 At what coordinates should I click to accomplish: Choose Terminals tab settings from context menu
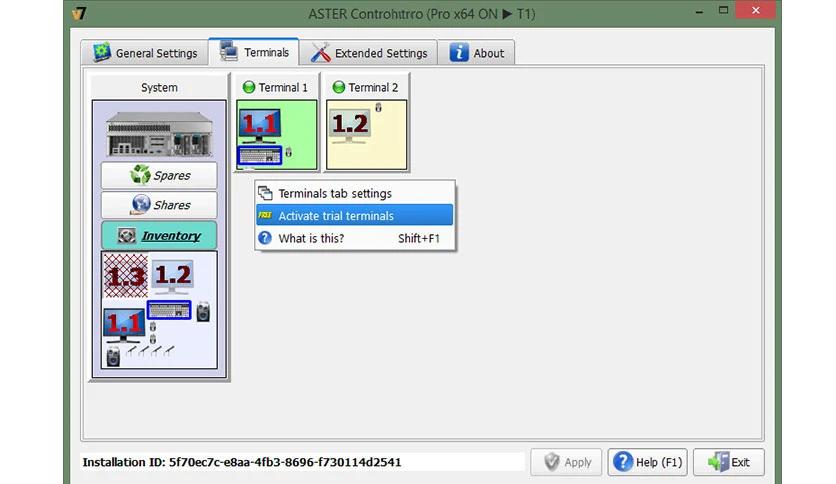click(355, 193)
